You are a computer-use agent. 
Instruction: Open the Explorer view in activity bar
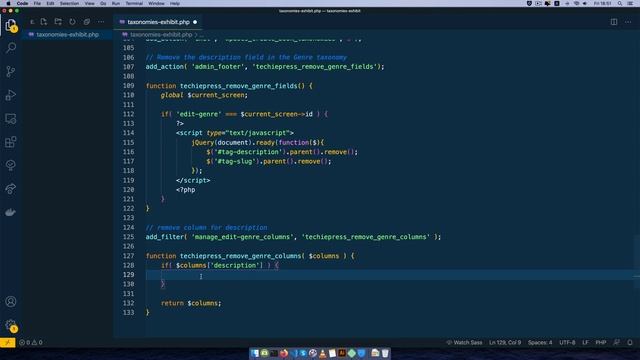tap(11, 25)
